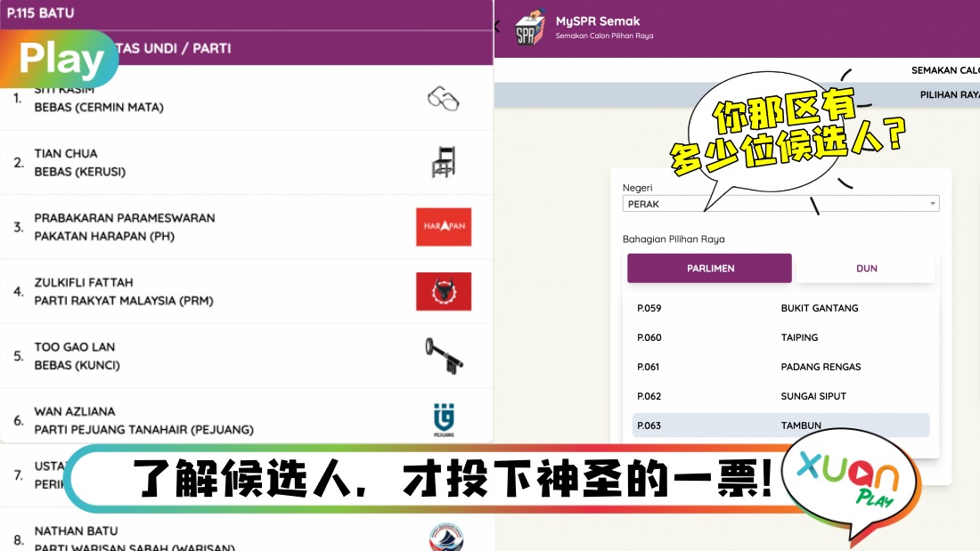Click the PILIHAN RAYA link
The width and height of the screenshot is (980, 551).
tap(949, 93)
